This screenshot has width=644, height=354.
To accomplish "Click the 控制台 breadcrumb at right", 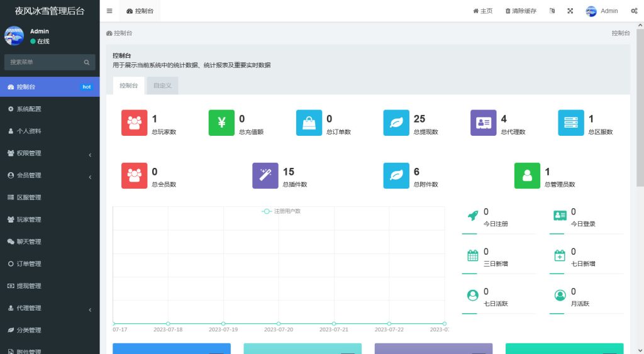I will tap(621, 33).
